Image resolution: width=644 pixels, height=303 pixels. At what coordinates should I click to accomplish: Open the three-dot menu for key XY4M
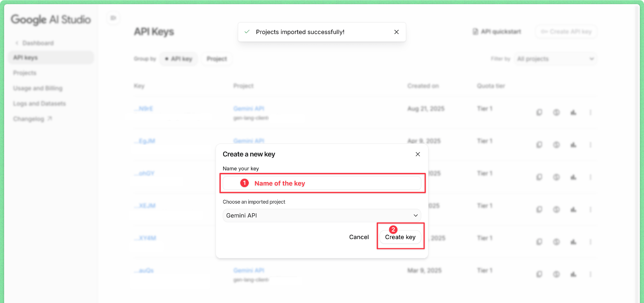pyautogui.click(x=591, y=241)
